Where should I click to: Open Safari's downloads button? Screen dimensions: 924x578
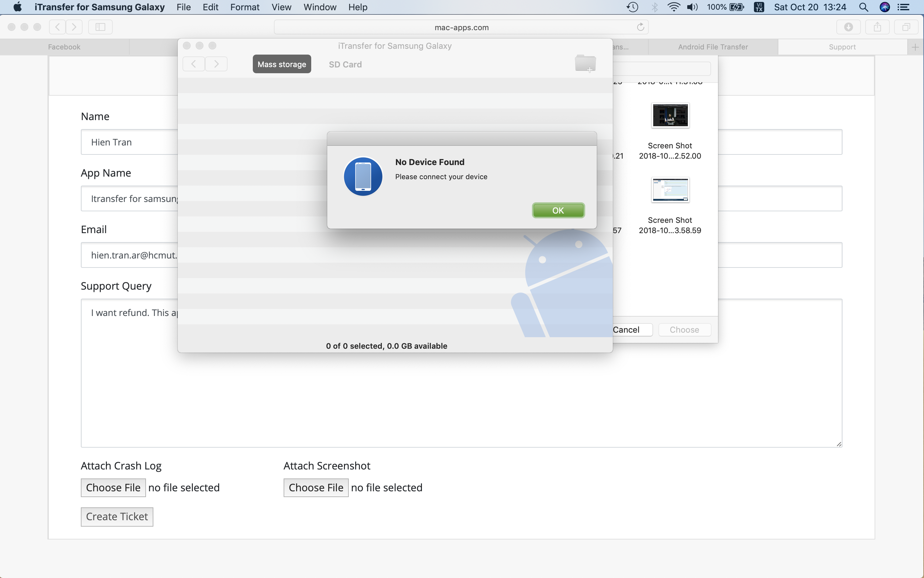pos(848,27)
